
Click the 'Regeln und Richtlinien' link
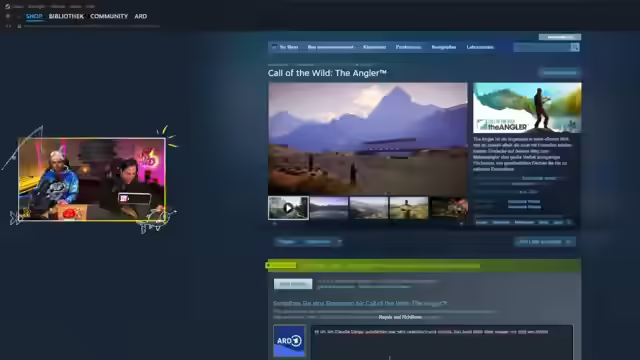400,317
